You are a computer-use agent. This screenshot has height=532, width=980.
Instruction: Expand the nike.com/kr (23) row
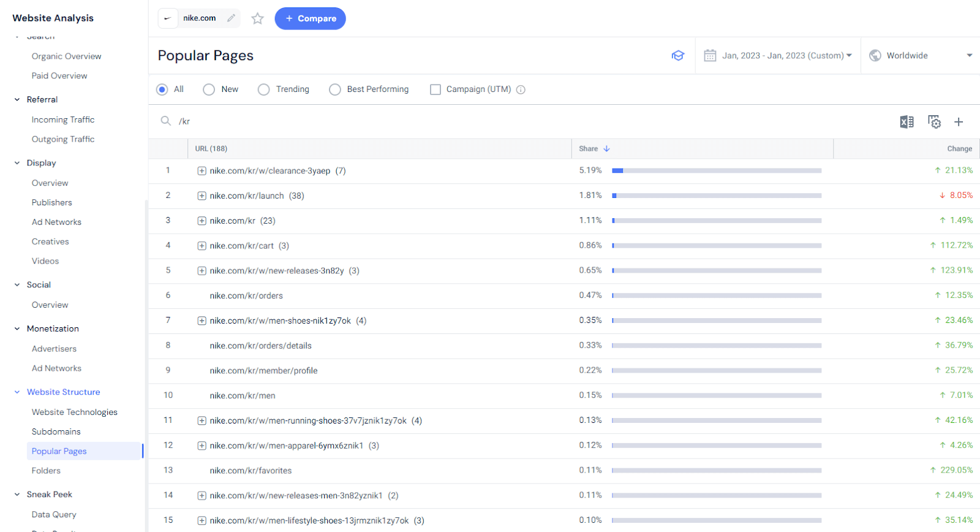(202, 221)
